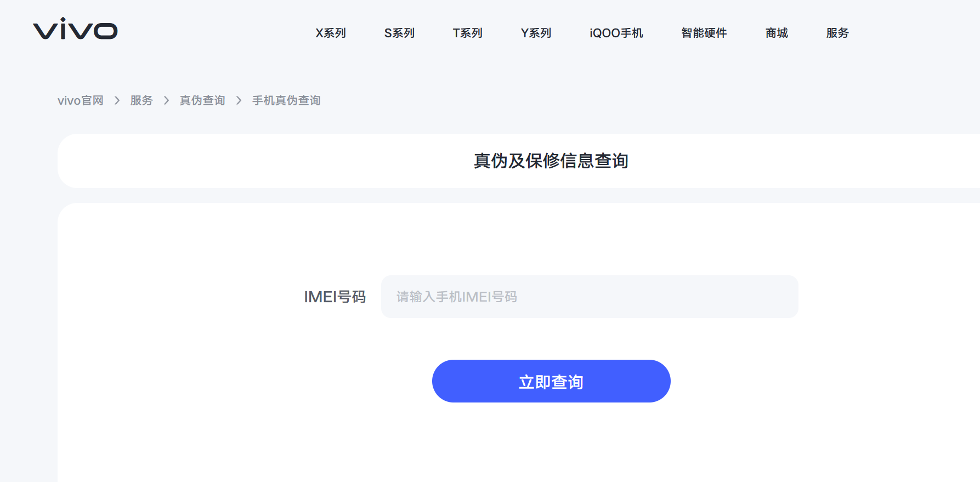The image size is (980, 482).
Task: Click the 手机真伪查询 breadcrumb item
Action: 286,100
